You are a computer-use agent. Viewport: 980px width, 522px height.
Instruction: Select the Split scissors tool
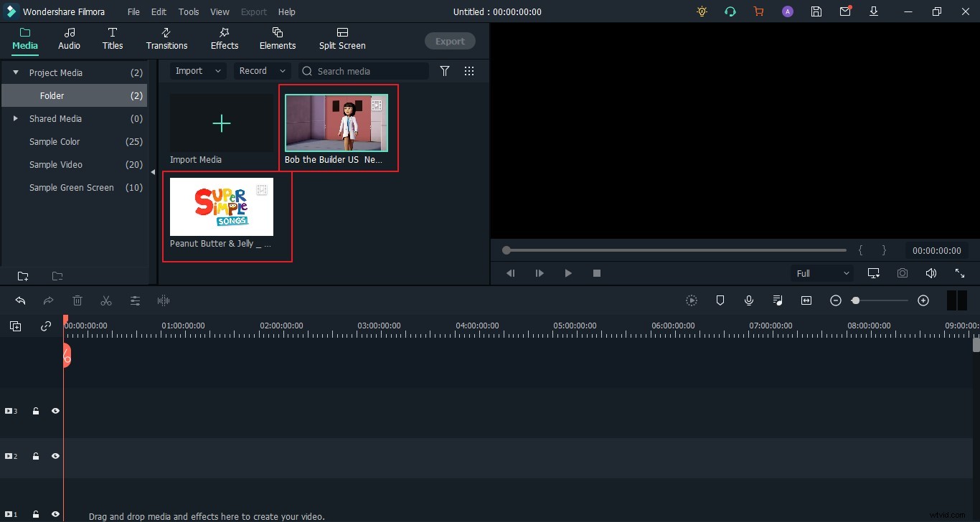[106, 300]
